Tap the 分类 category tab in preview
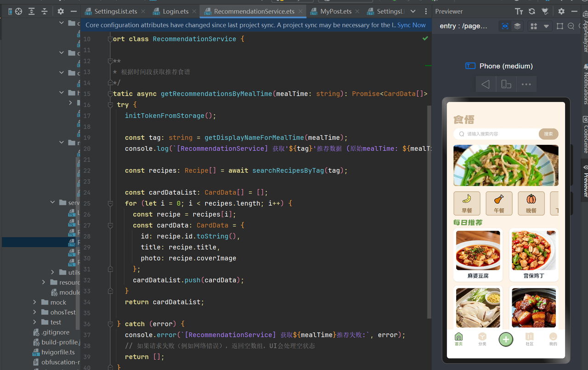Screen dimensions: 588x370 (482, 339)
